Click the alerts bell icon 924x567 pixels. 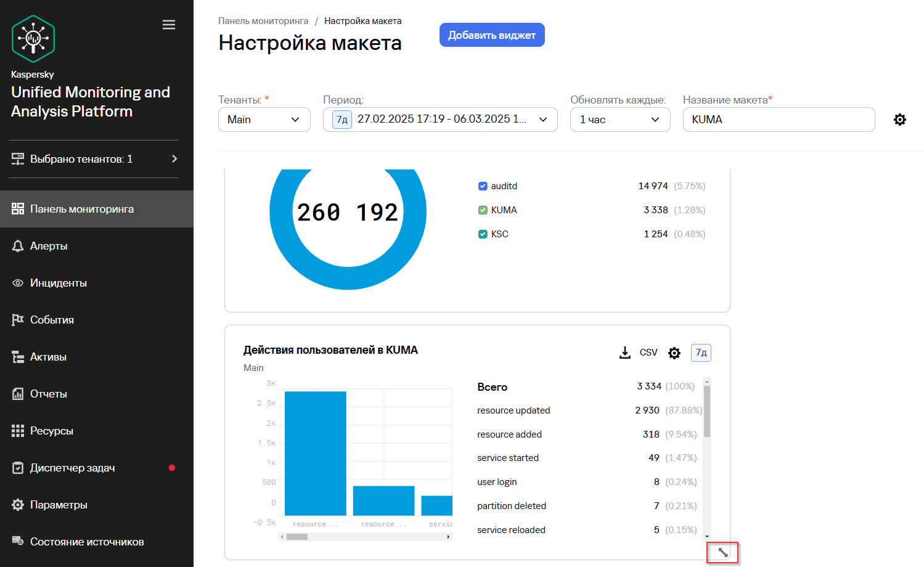point(18,246)
